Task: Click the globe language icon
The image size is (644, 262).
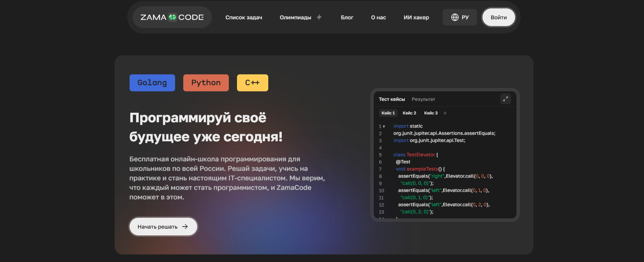Action: [455, 17]
